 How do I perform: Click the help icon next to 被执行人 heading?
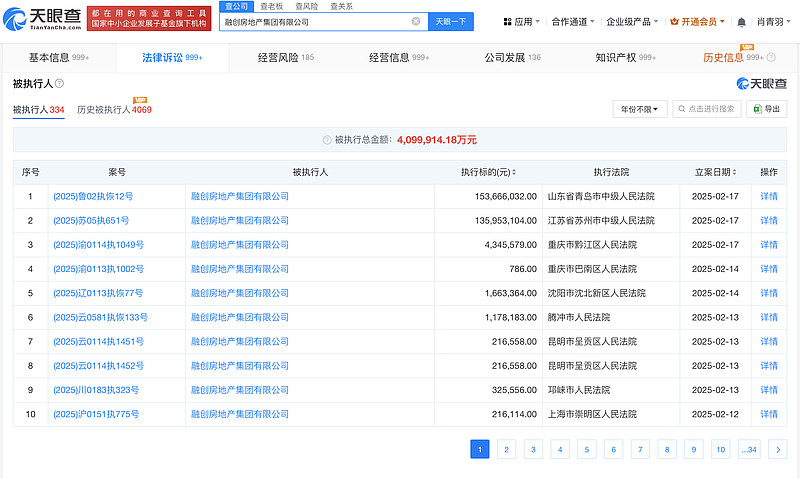pyautogui.click(x=60, y=84)
